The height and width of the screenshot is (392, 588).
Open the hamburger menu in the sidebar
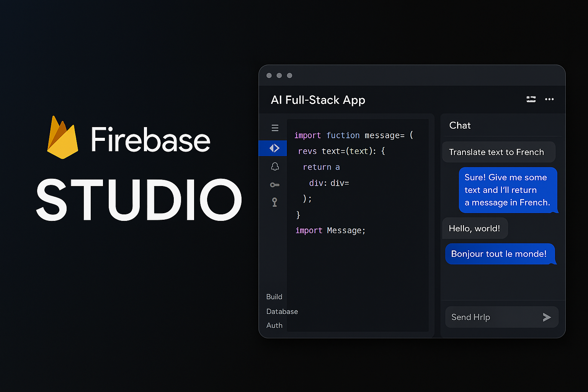pyautogui.click(x=275, y=128)
